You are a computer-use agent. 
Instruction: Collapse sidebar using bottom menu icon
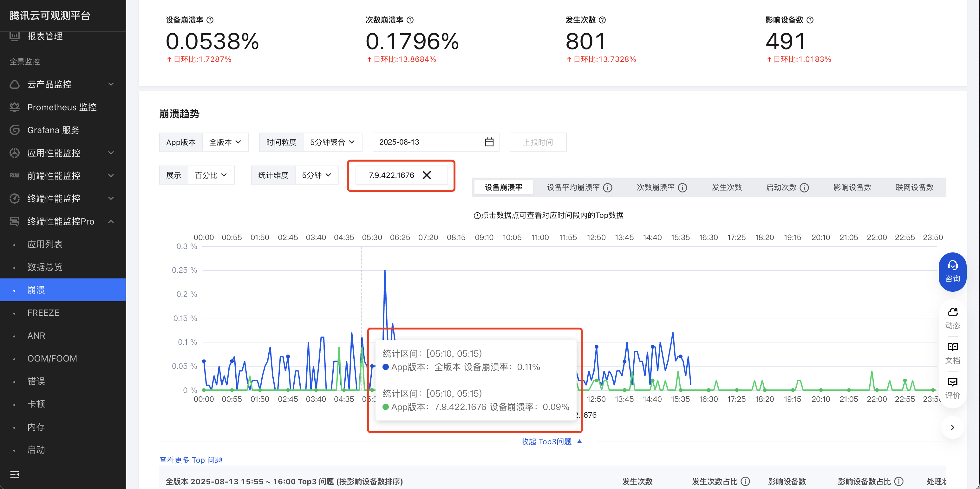pyautogui.click(x=15, y=474)
